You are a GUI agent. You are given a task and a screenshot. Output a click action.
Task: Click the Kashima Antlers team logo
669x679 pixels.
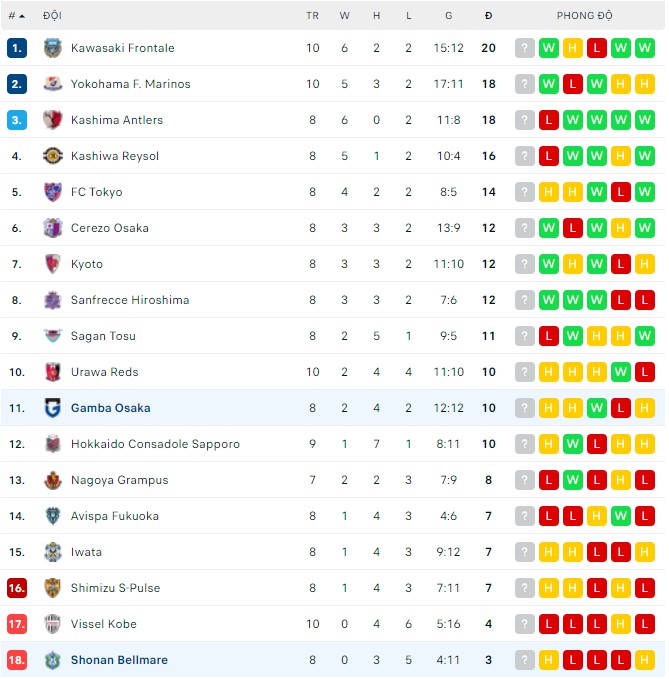coord(53,120)
